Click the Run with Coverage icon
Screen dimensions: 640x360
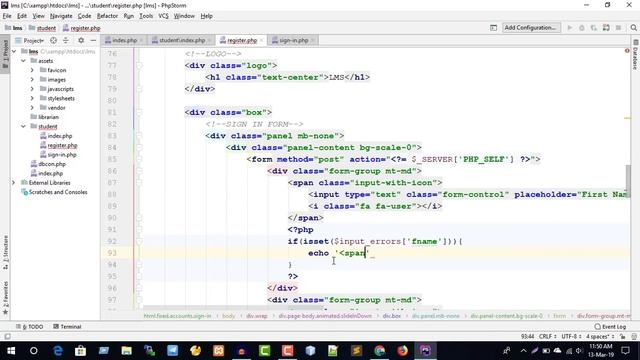pyautogui.click(x=594, y=28)
